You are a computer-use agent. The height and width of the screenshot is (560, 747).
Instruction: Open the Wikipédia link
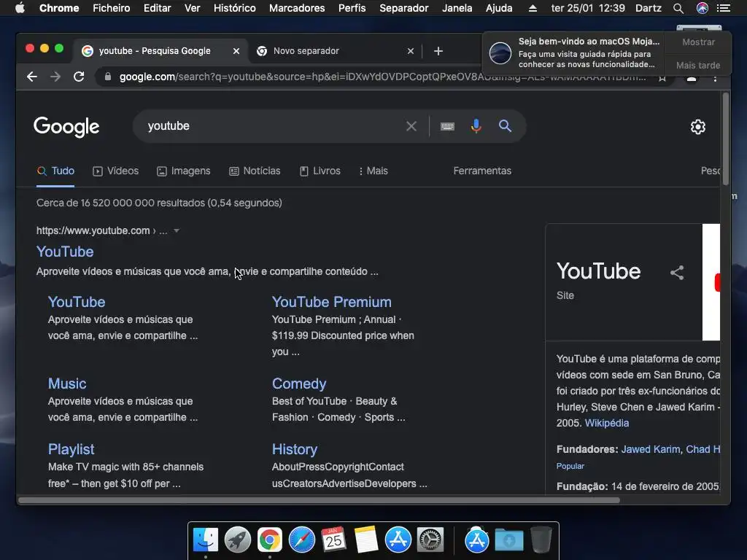pos(606,423)
